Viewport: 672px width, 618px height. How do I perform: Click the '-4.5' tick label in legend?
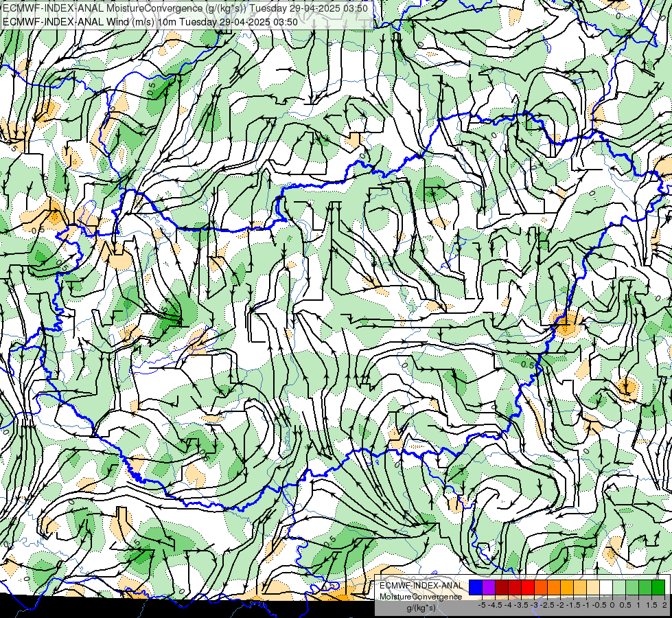[495, 605]
